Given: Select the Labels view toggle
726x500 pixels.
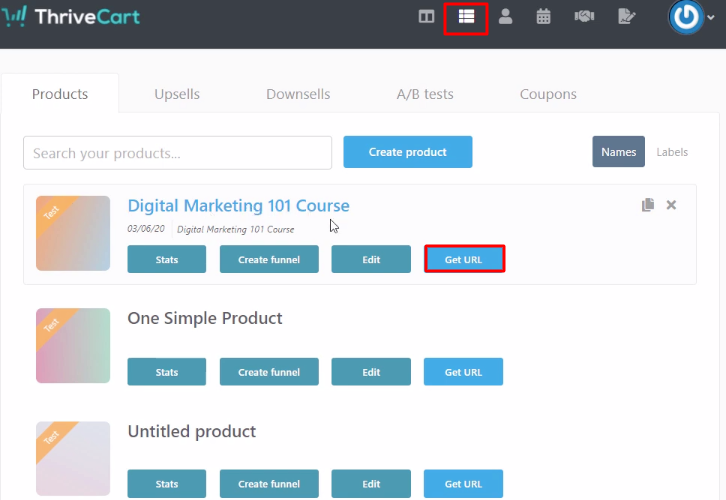Looking at the screenshot, I should 672,152.
